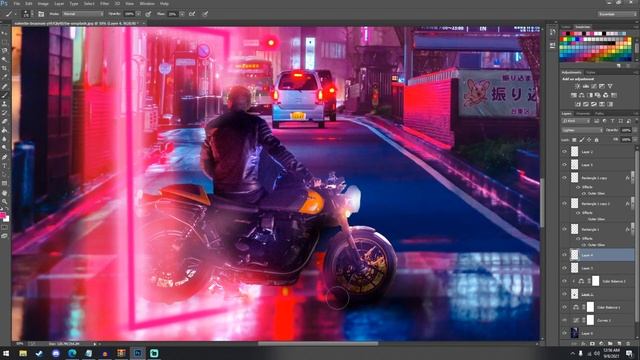Click the create new layer icon

[619, 344]
